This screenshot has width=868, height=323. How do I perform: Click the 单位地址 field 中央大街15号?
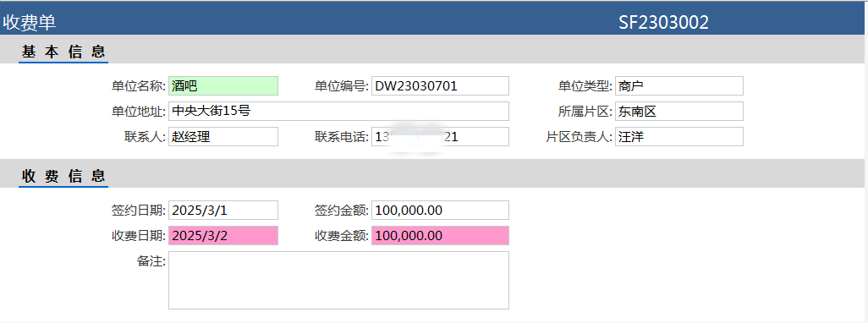[x=338, y=111]
